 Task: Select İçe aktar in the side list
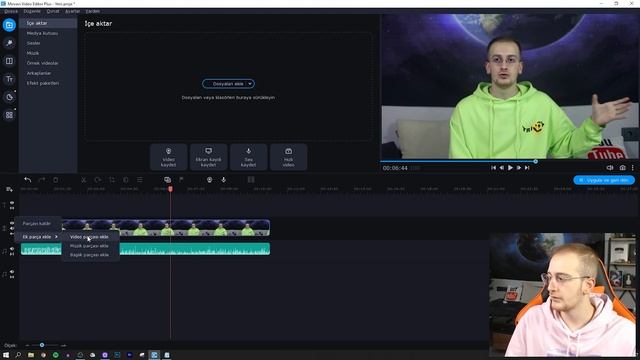coord(48,23)
